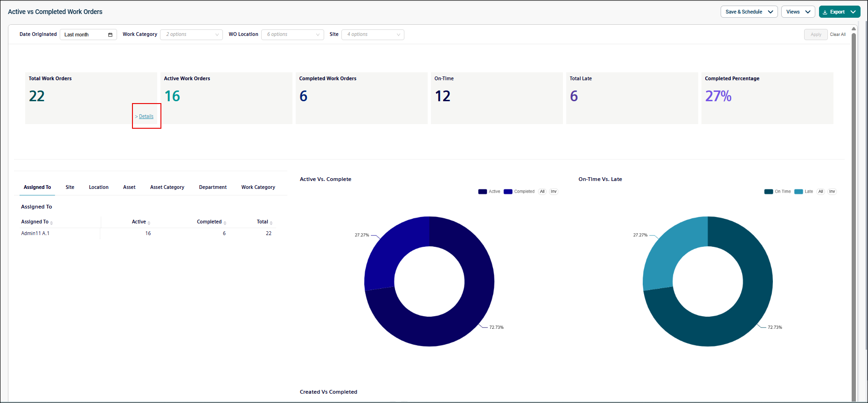Open Details link under Total Work Orders
The height and width of the screenshot is (403, 868).
coord(146,117)
